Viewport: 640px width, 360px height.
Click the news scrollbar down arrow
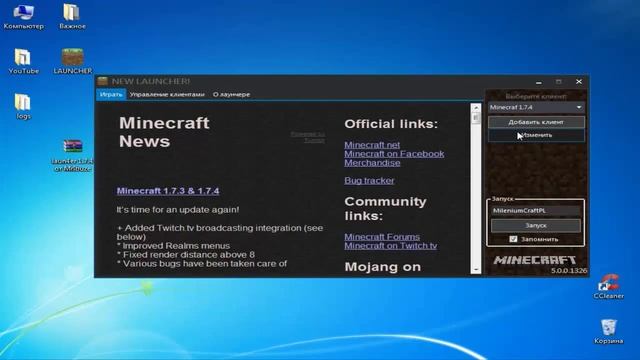click(476, 270)
